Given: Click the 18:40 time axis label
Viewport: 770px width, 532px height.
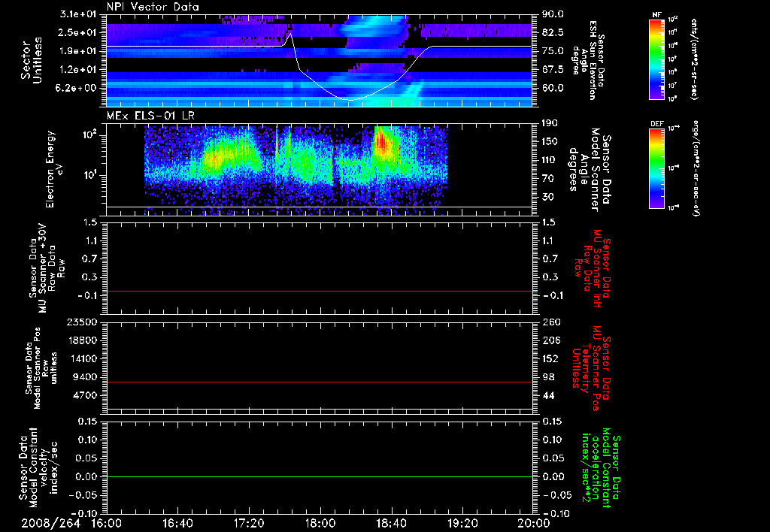Looking at the screenshot, I should pos(391,523).
